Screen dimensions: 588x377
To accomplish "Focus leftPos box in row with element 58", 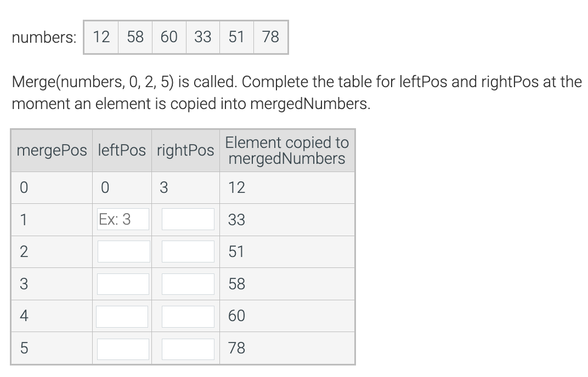I will [x=123, y=284].
